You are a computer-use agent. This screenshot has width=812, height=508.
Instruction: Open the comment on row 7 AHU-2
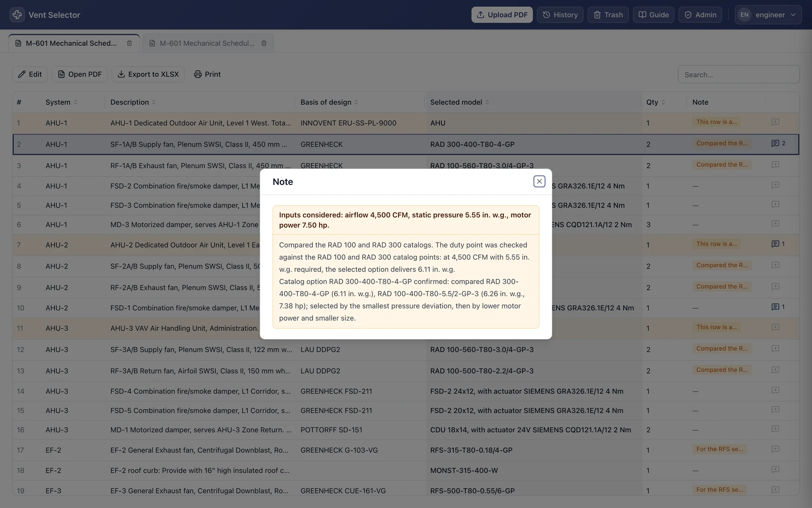(x=778, y=244)
